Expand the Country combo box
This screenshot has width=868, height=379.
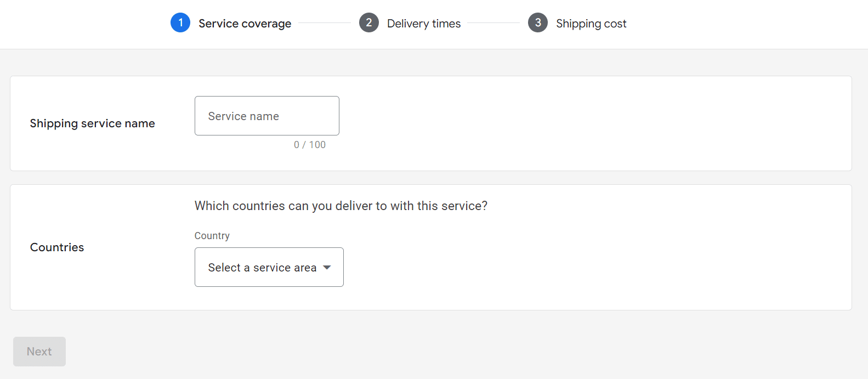point(269,267)
